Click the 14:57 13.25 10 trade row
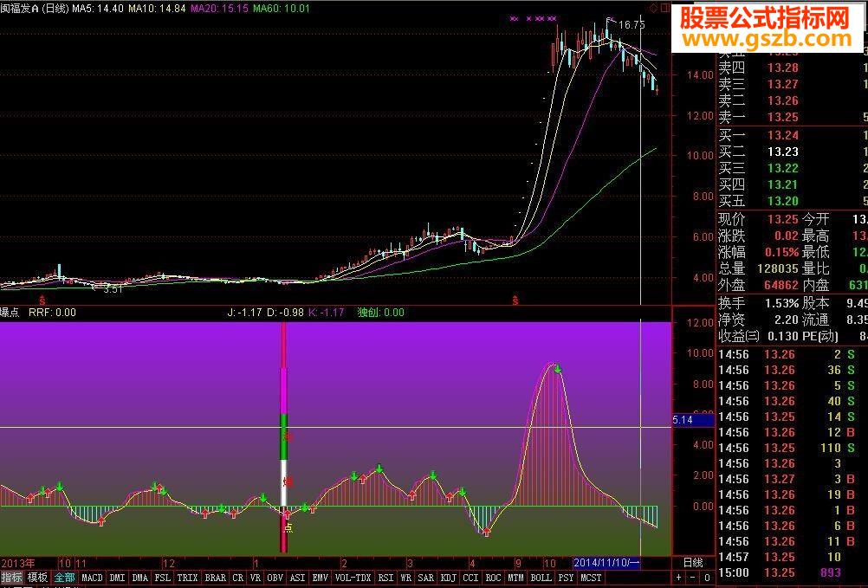This screenshot has width=868, height=588. point(792,557)
